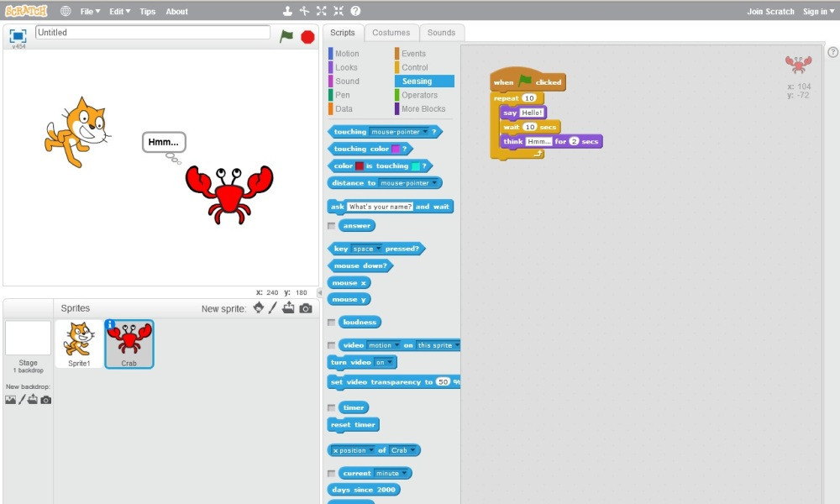Switch stage to full screen mode
Image resolution: width=840 pixels, height=504 pixels.
(18, 36)
